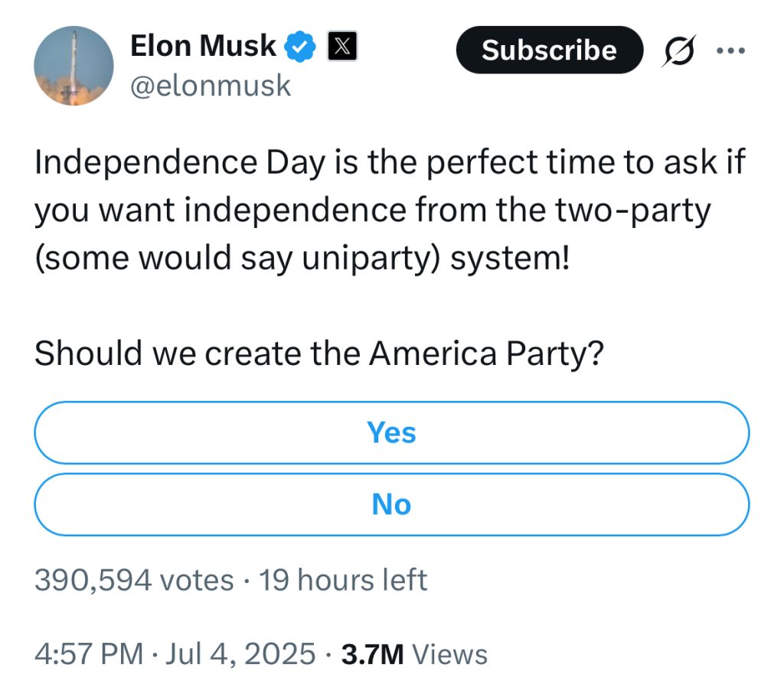784x694 pixels.
Task: Click the 4:57 PM timestamp
Action: pyautogui.click(x=89, y=654)
